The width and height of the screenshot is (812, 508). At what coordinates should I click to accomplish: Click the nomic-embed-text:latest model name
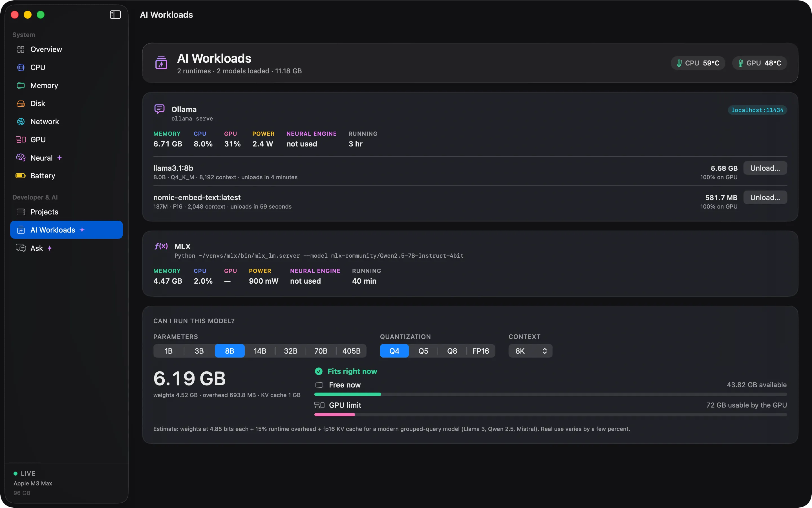197,197
